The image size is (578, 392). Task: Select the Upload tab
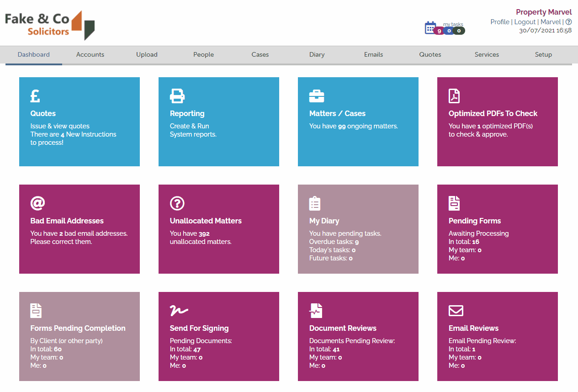pos(147,54)
